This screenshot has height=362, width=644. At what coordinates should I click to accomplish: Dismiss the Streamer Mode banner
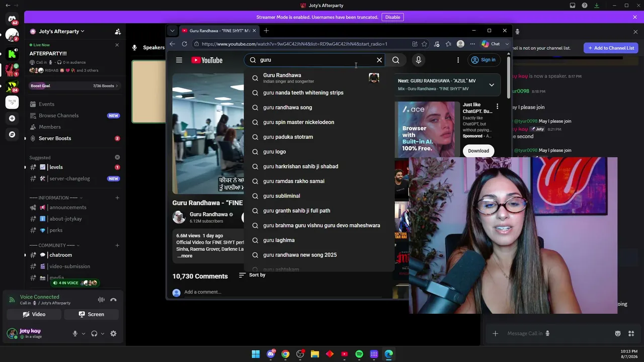coord(635,17)
